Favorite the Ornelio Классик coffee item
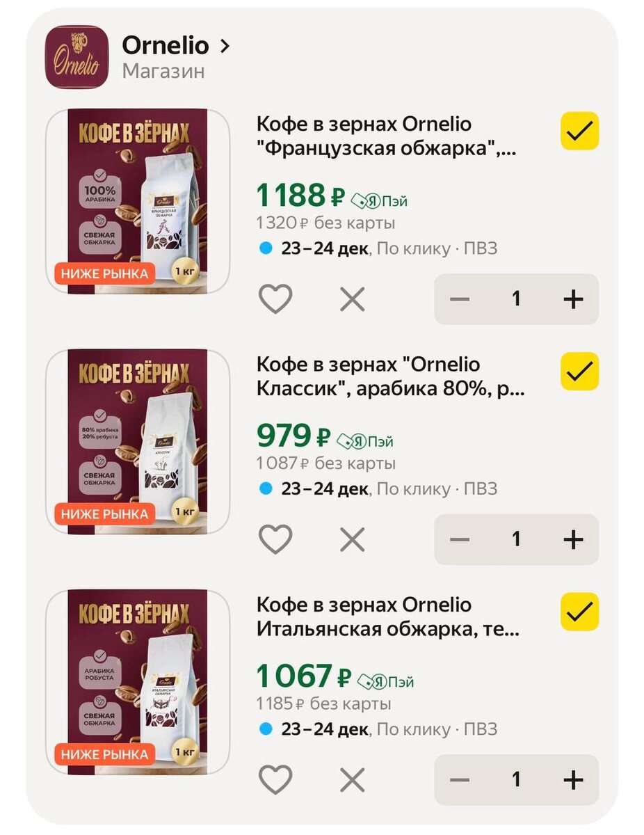Image resolution: width=644 pixels, height=835 pixels. click(x=275, y=539)
